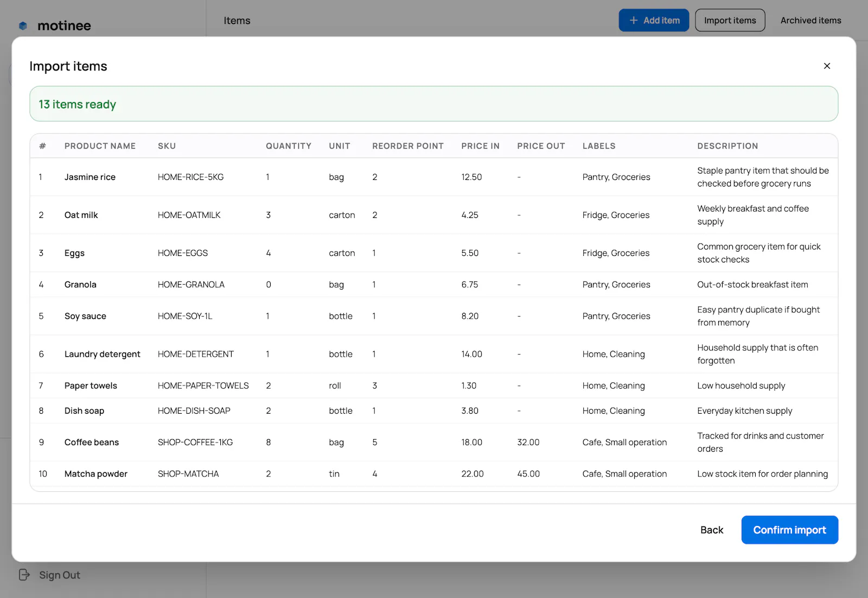Click SKU HOME-SOY-1L
The width and height of the screenshot is (868, 598).
click(185, 316)
